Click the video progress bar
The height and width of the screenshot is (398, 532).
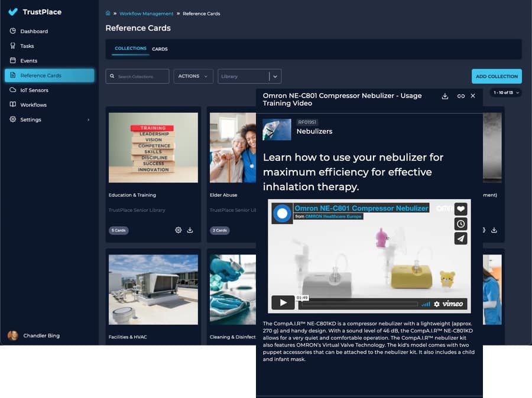(x=359, y=304)
